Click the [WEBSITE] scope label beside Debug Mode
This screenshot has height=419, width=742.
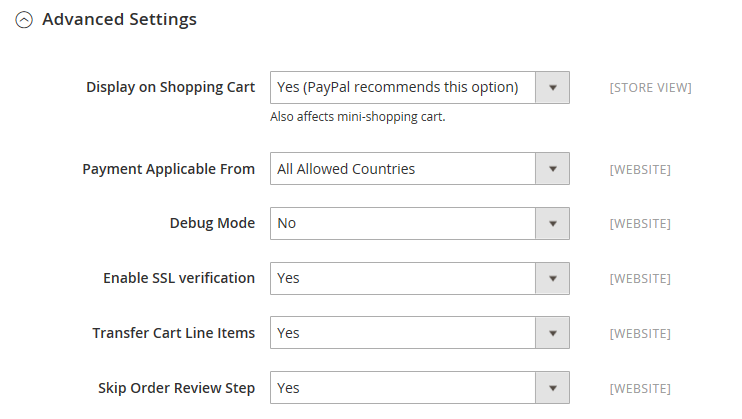[x=640, y=224]
